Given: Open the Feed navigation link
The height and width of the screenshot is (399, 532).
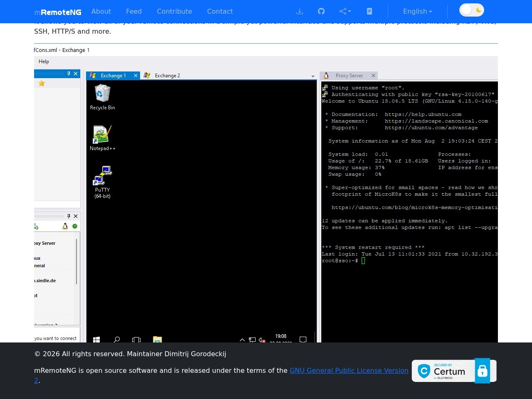Looking at the screenshot, I should [x=134, y=11].
